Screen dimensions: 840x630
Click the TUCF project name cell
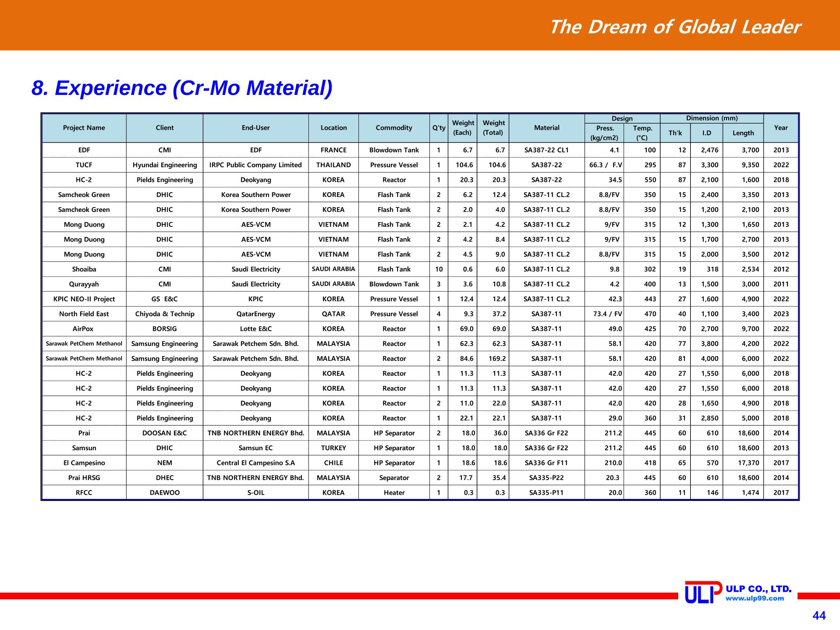pyautogui.click(x=84, y=165)
